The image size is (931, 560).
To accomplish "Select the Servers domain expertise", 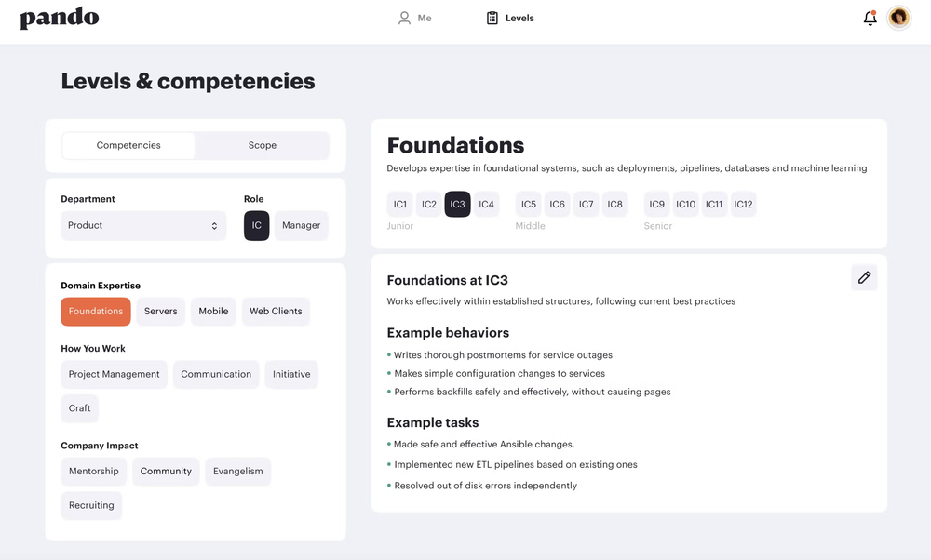I will (x=160, y=311).
